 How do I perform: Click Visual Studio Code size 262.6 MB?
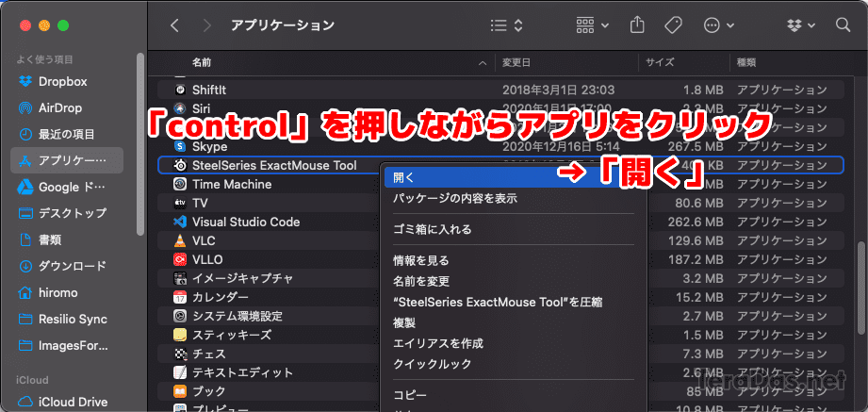(x=696, y=222)
